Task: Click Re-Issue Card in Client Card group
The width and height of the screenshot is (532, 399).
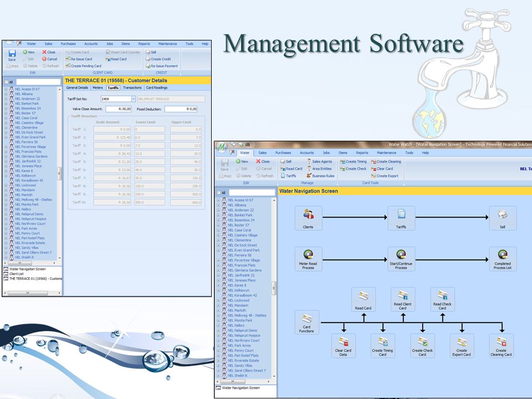Action: pyautogui.click(x=79, y=59)
